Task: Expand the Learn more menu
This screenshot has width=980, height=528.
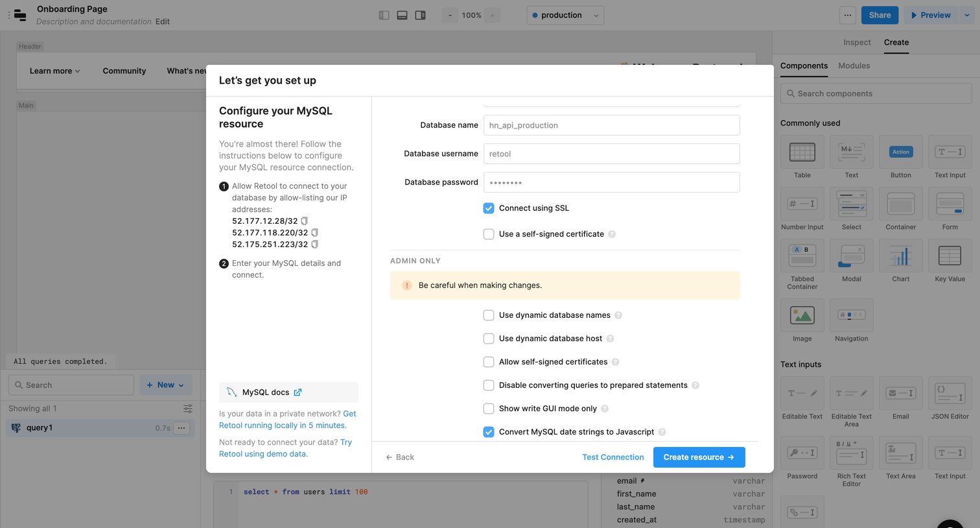Action: point(55,71)
